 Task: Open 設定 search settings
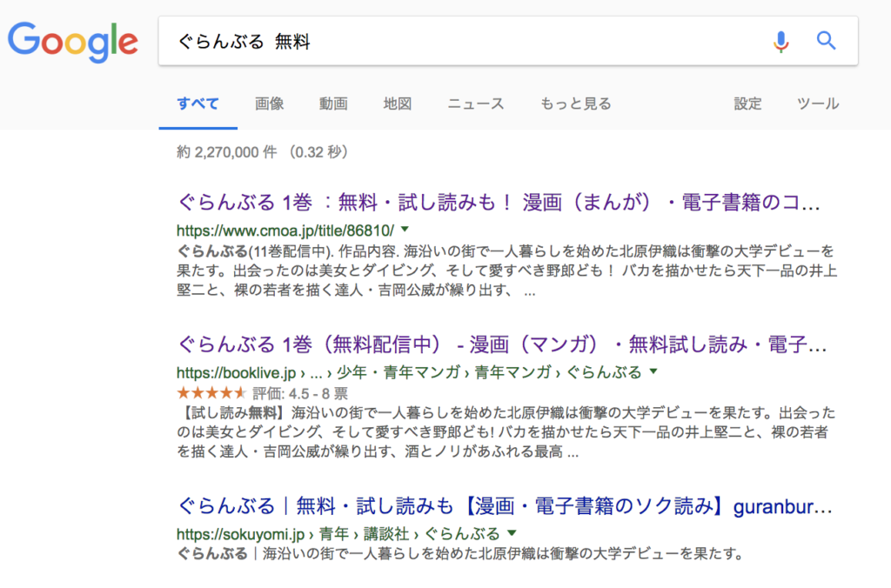coord(747,104)
